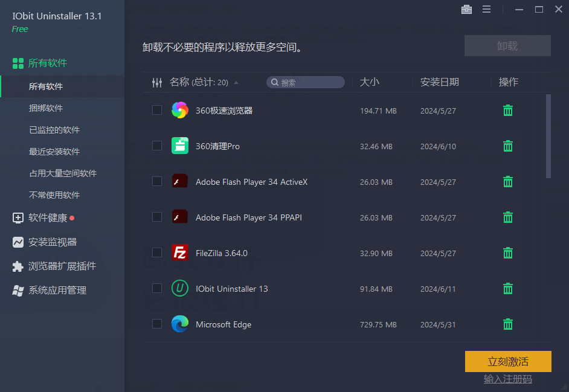Click the date 2024/6/11
The width and height of the screenshot is (569, 392).
[x=438, y=289]
